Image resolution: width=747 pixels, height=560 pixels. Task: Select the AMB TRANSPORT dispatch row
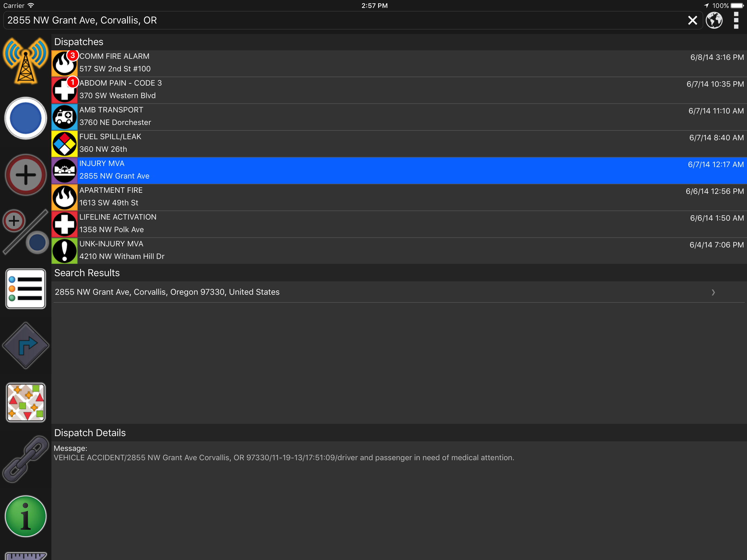399,117
